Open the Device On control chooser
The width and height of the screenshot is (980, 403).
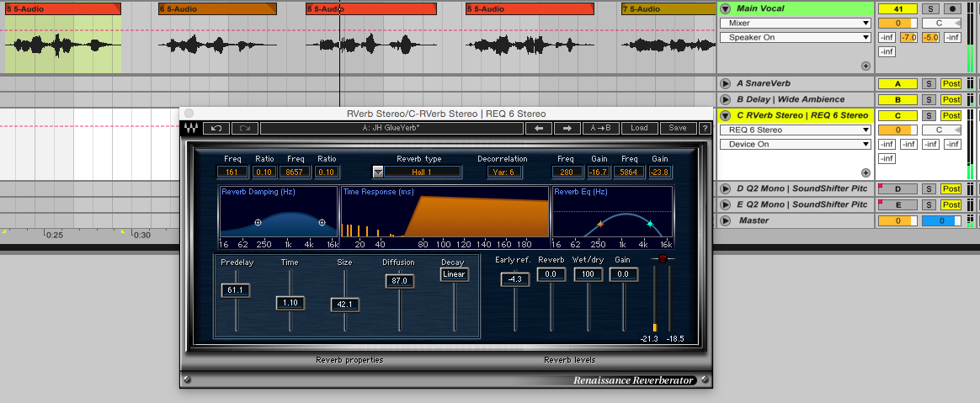coord(796,145)
